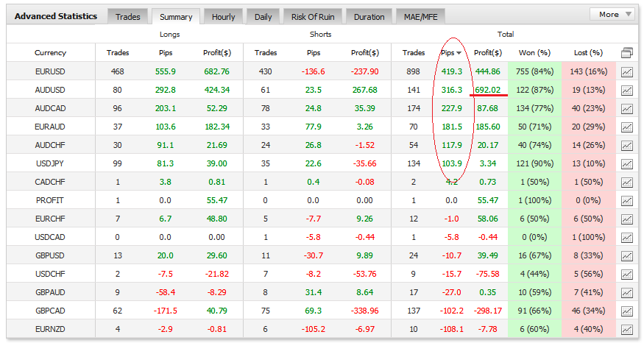The width and height of the screenshot is (644, 343).
Task: Select the USDCAD currency cell
Action: pyautogui.click(x=50, y=237)
